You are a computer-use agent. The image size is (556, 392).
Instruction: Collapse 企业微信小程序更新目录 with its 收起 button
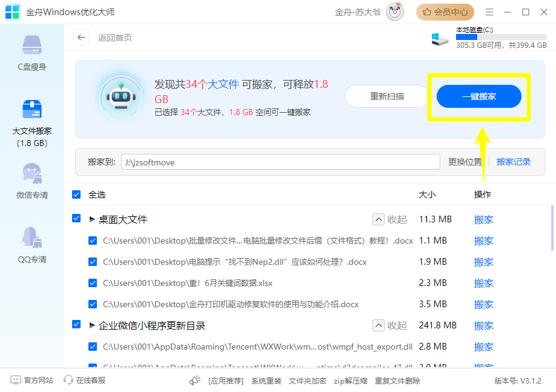click(x=389, y=325)
